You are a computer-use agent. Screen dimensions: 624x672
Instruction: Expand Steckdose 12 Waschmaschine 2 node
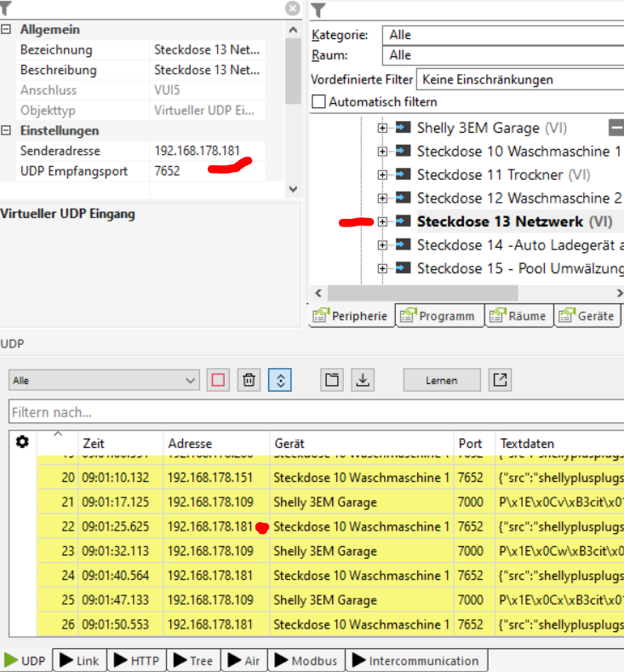(x=382, y=198)
